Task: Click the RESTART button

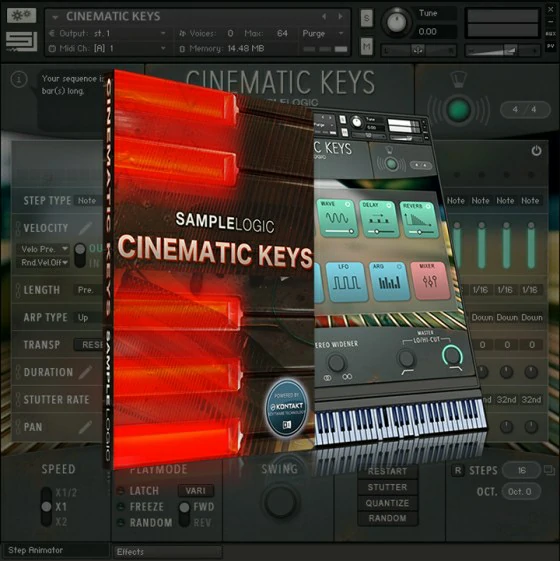Action: point(388,471)
